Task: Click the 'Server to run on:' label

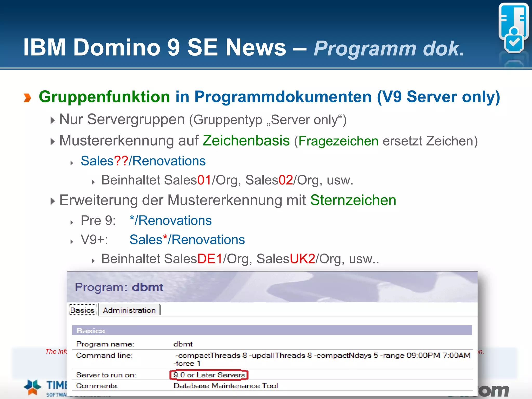Action: click(106, 375)
